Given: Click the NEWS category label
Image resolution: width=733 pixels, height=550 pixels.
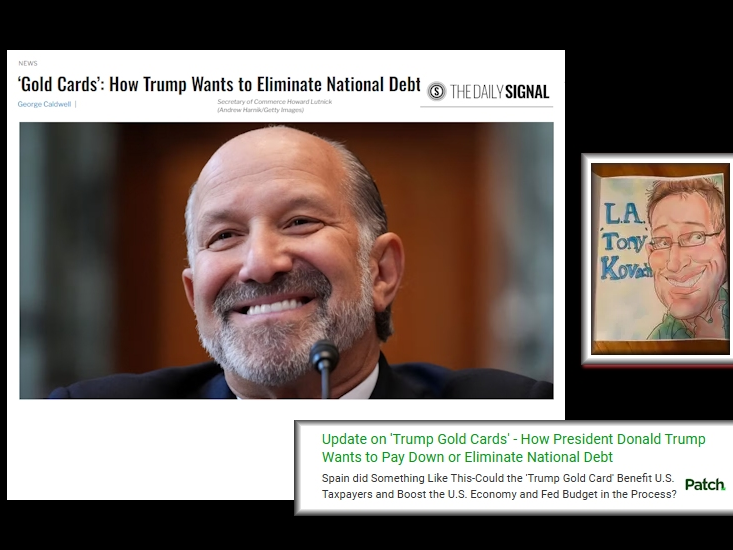Looking at the screenshot, I should pyautogui.click(x=28, y=63).
